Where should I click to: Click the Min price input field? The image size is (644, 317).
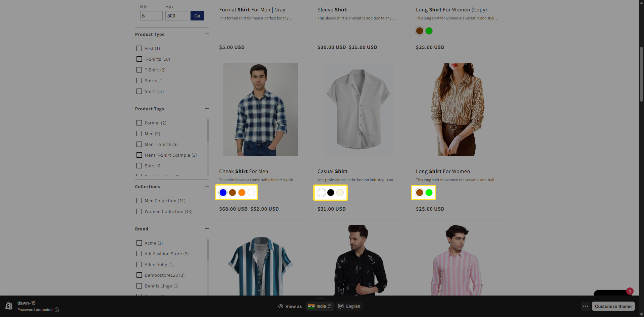click(x=151, y=16)
